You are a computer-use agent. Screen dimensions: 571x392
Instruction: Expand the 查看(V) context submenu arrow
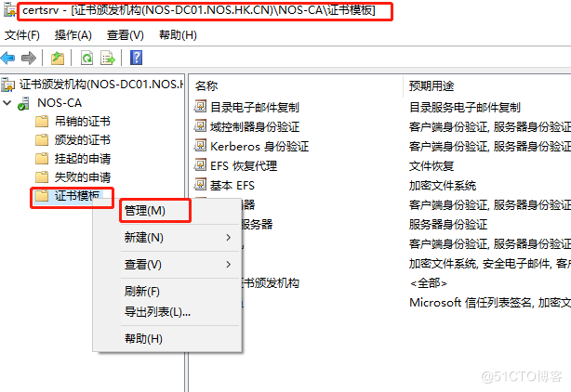229,265
